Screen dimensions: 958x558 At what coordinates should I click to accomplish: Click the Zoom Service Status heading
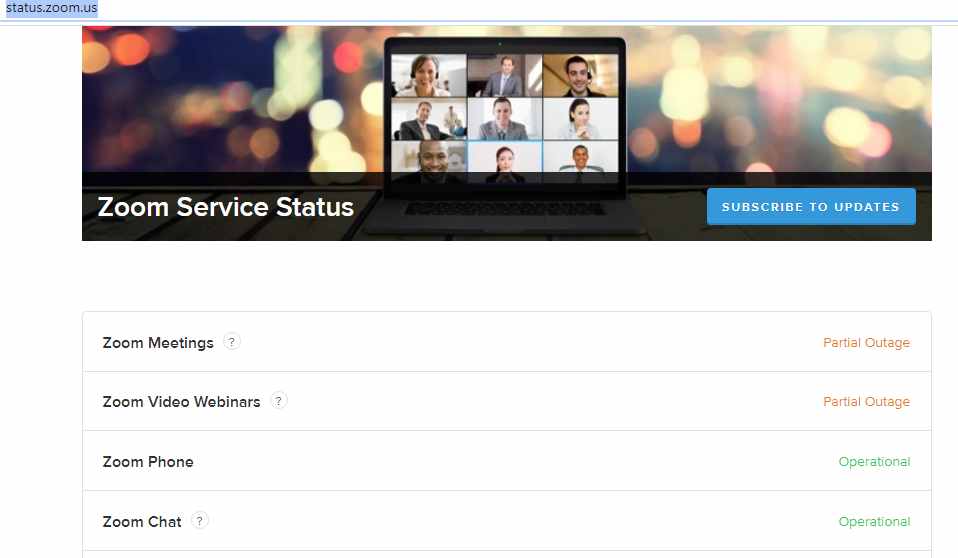point(225,207)
